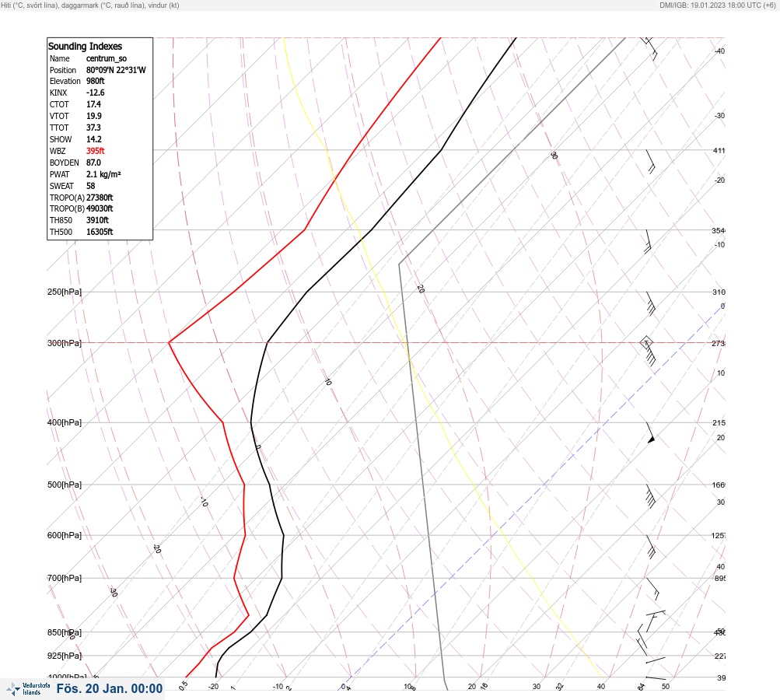Click the SHOW value '14.2'

coord(93,139)
